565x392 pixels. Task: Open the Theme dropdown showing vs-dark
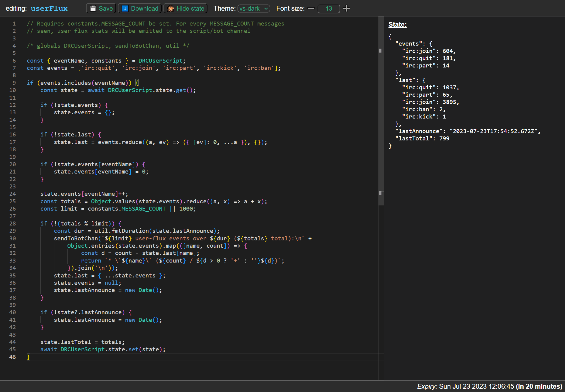[x=254, y=9]
